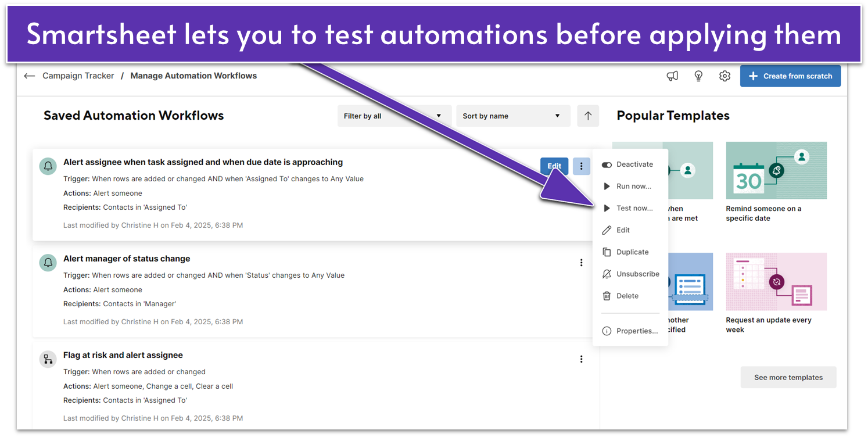This screenshot has width=868, height=437.
Task: Click Manage Automation Workflows breadcrumb text
Action: coord(193,76)
